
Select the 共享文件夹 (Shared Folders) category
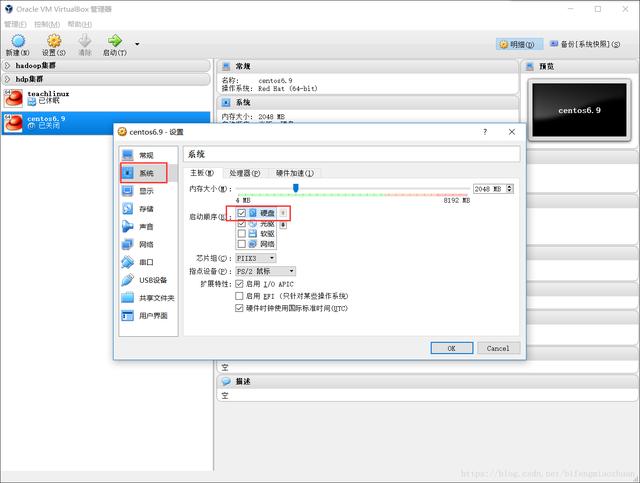click(149, 298)
